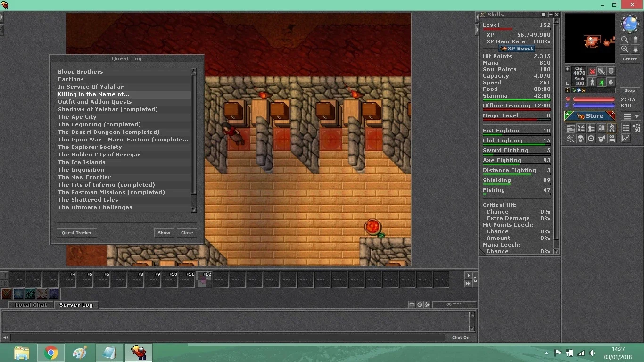Select the Blood Brothers quest
The width and height of the screenshot is (644, 362).
pyautogui.click(x=124, y=72)
